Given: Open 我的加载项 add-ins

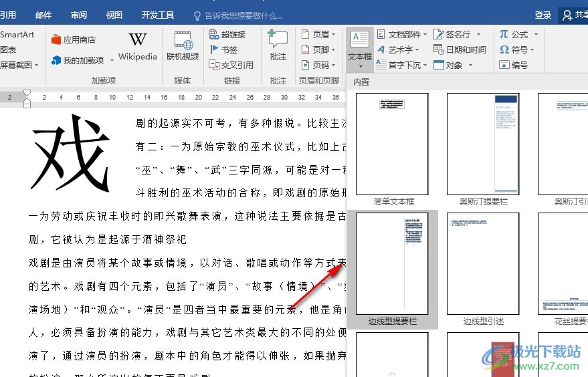Looking at the screenshot, I should click(78, 60).
